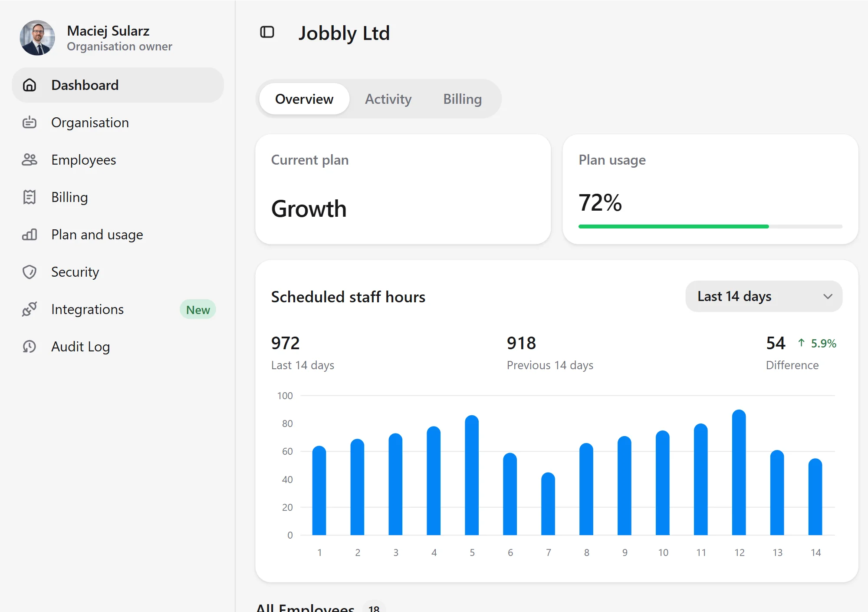Click the Scheduled staff hours title
The width and height of the screenshot is (868, 612).
pos(348,297)
